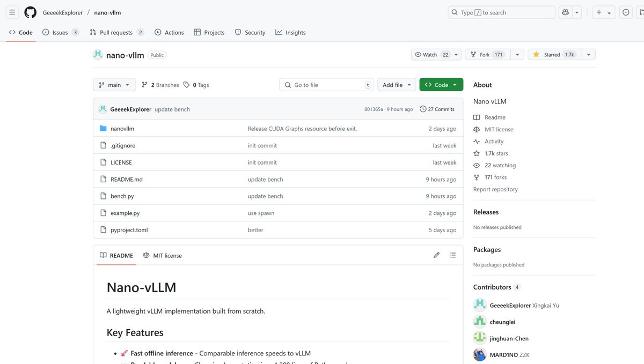The image size is (644, 364).
Task: Open the example.py file
Action: coord(125,213)
